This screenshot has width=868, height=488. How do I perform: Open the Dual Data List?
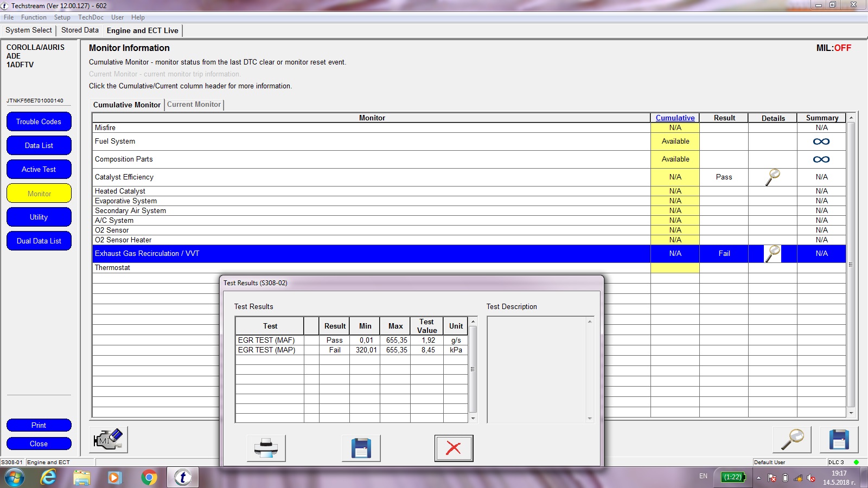coord(39,241)
